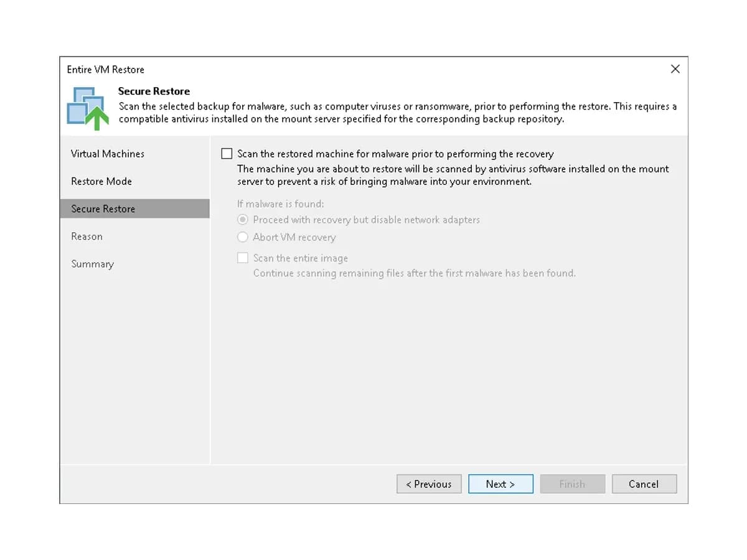Continue with the Next button

pos(500,484)
